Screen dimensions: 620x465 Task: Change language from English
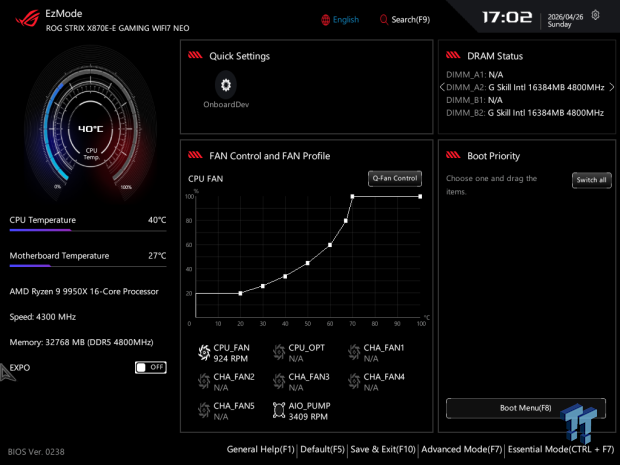point(346,20)
